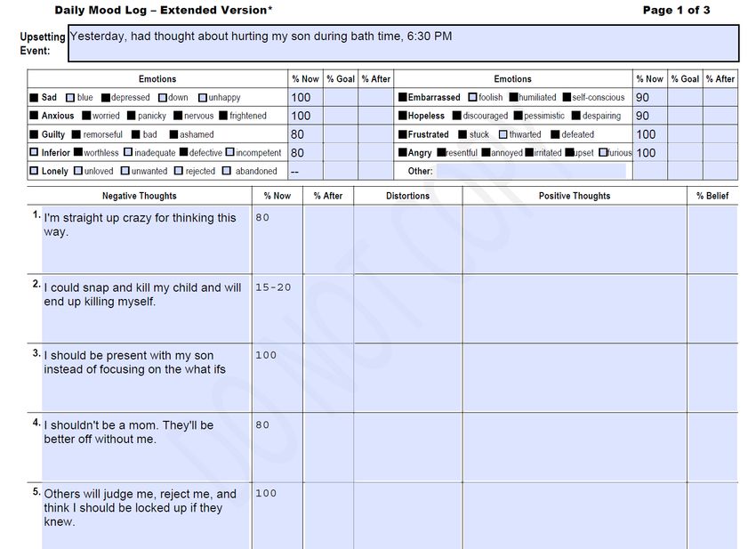
Task: Toggle the discouraged checkbox
Action: [456, 116]
